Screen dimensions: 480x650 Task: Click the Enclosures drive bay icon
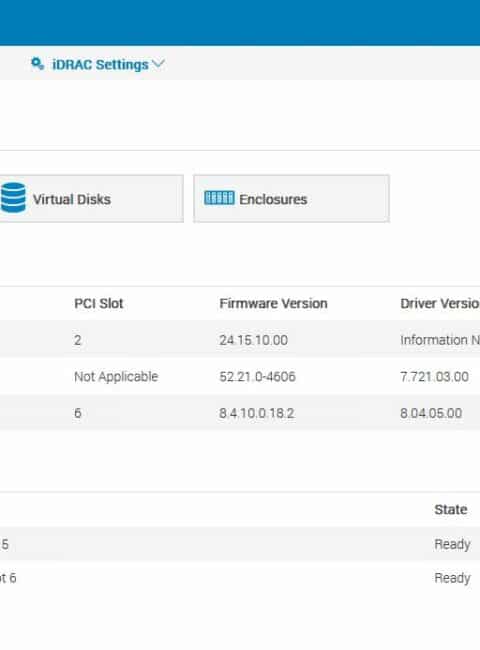219,198
